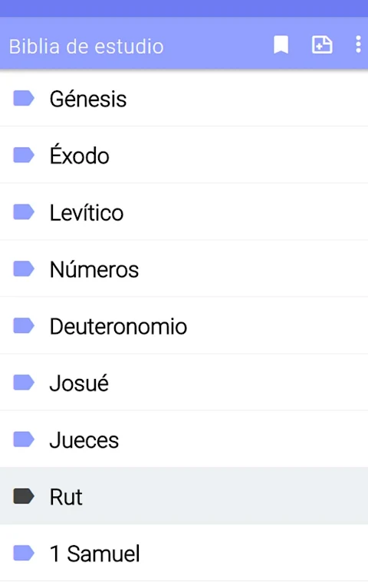Viewport: 368px width, 588px height.
Task: Select the Éxodo entry
Action: click(x=184, y=155)
